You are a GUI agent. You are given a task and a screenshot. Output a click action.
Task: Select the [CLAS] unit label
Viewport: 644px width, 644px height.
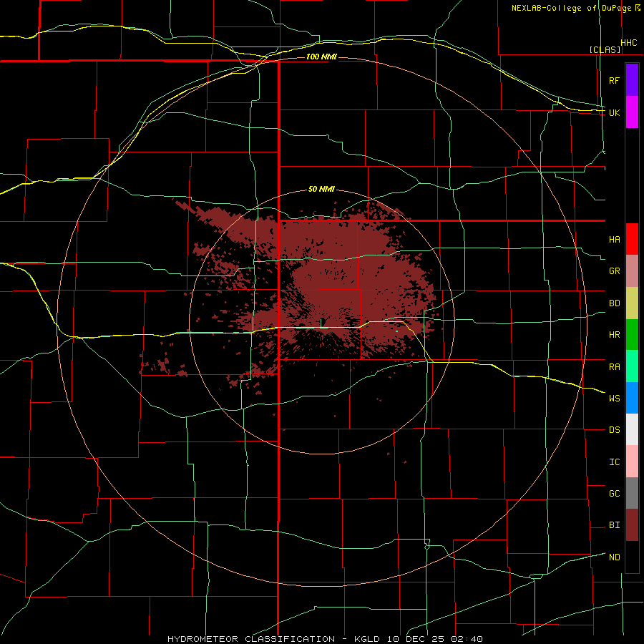pos(605,49)
